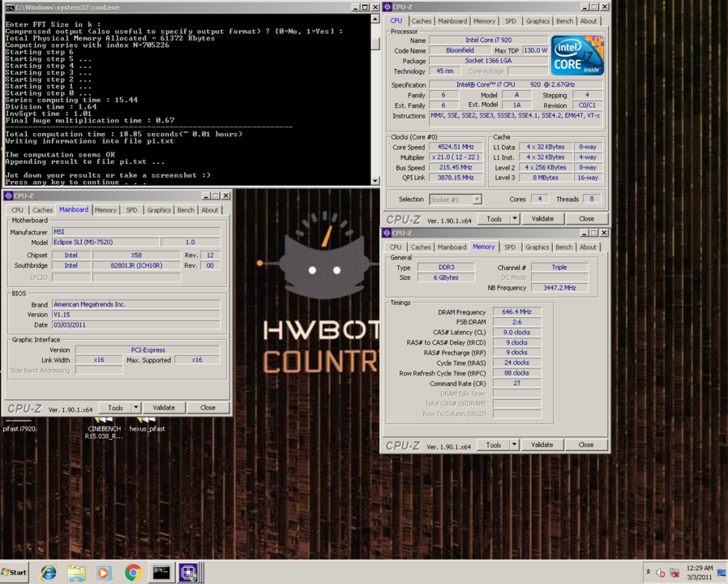Click CPU-Z icon in CPU window title

pyautogui.click(x=388, y=7)
